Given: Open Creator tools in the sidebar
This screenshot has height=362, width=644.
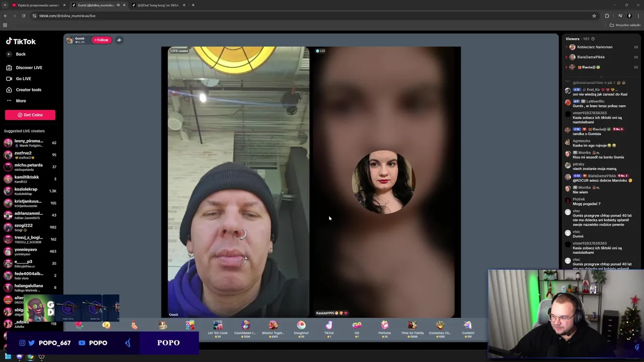Looking at the screenshot, I should pyautogui.click(x=24, y=89).
